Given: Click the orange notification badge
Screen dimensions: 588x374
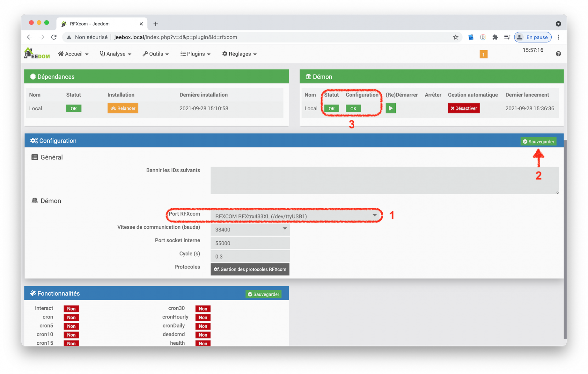Looking at the screenshot, I should [484, 54].
